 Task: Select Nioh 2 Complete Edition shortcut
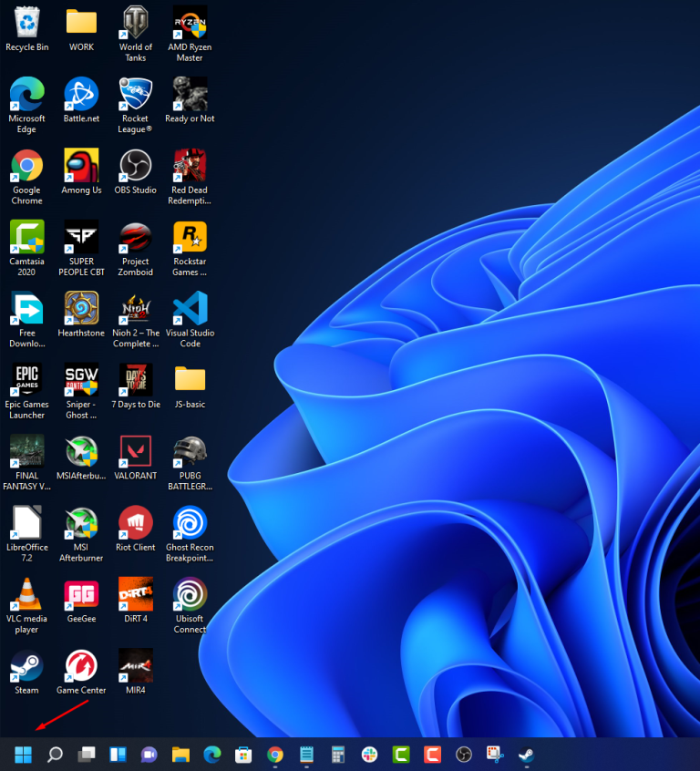[x=135, y=319]
